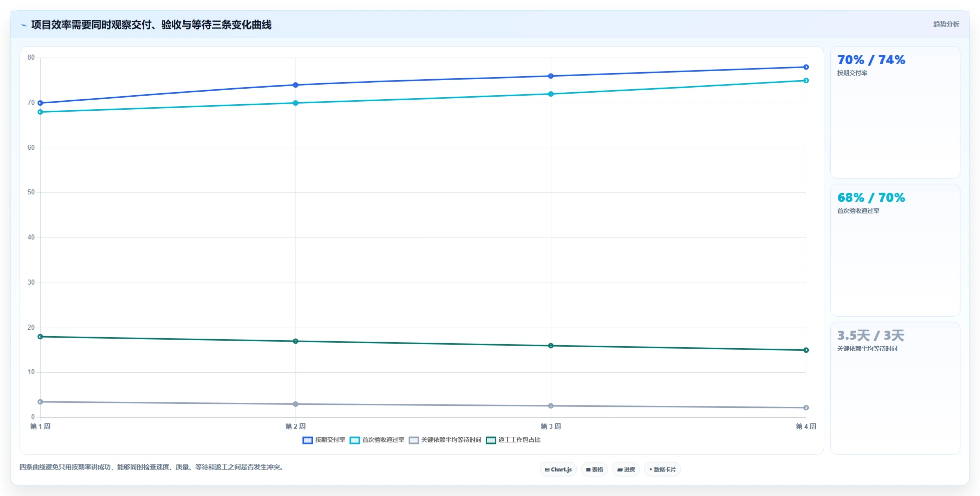Click the 按期交付率 legend label

[330, 440]
